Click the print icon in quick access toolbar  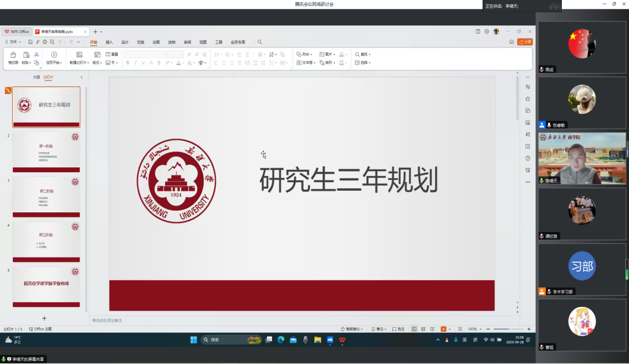click(x=45, y=42)
